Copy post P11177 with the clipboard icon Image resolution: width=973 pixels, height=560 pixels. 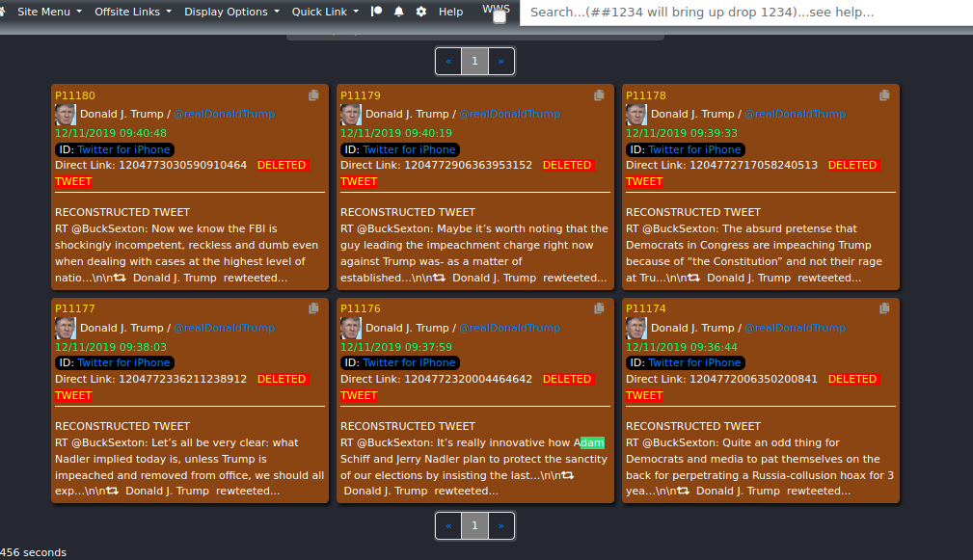(x=313, y=308)
